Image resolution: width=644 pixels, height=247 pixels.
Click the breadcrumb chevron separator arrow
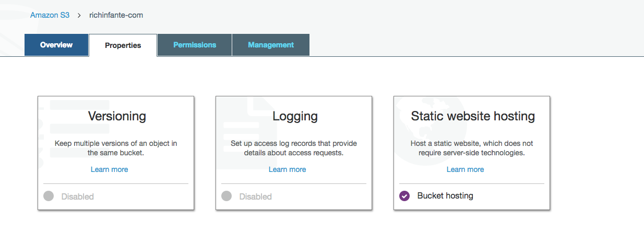tap(79, 15)
